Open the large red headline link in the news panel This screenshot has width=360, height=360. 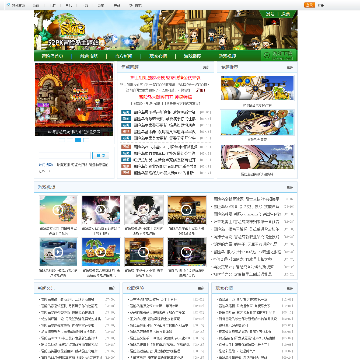click(x=165, y=78)
